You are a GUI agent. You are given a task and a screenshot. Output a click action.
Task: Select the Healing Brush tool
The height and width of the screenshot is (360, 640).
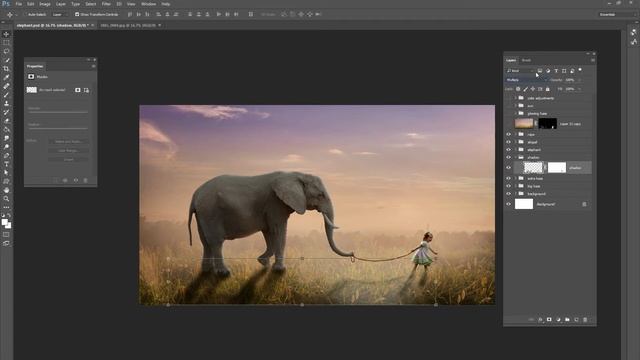[x=6, y=86]
